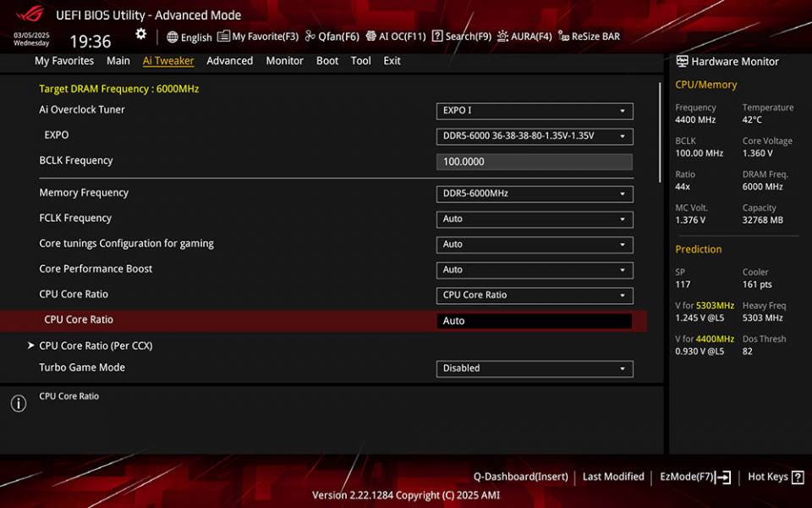Switch to Main tab
The image size is (812, 508).
click(x=118, y=61)
